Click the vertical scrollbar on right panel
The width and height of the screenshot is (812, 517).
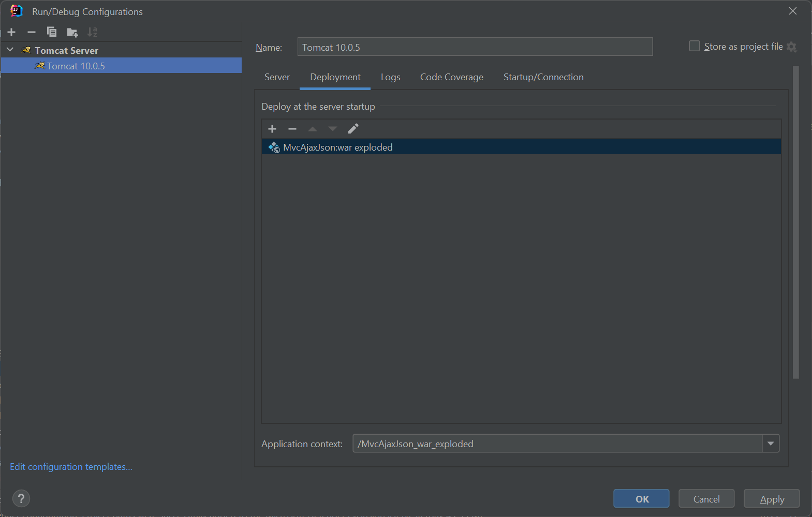click(796, 223)
